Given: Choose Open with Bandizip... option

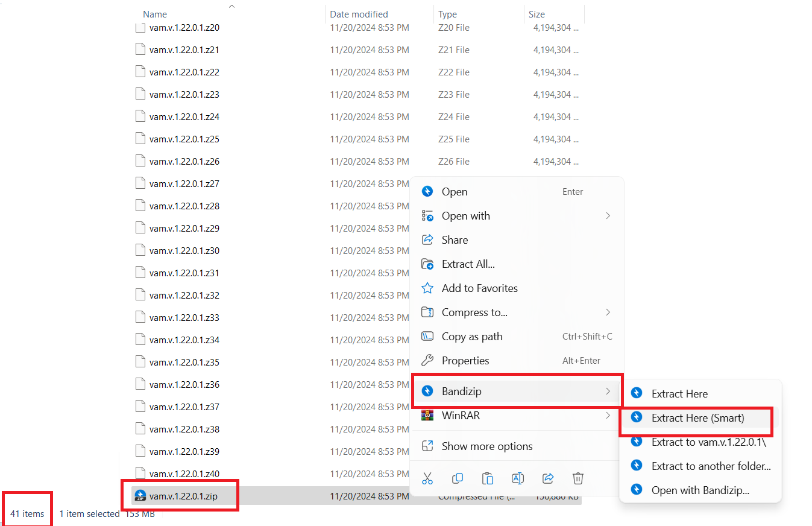Looking at the screenshot, I should 700,490.
